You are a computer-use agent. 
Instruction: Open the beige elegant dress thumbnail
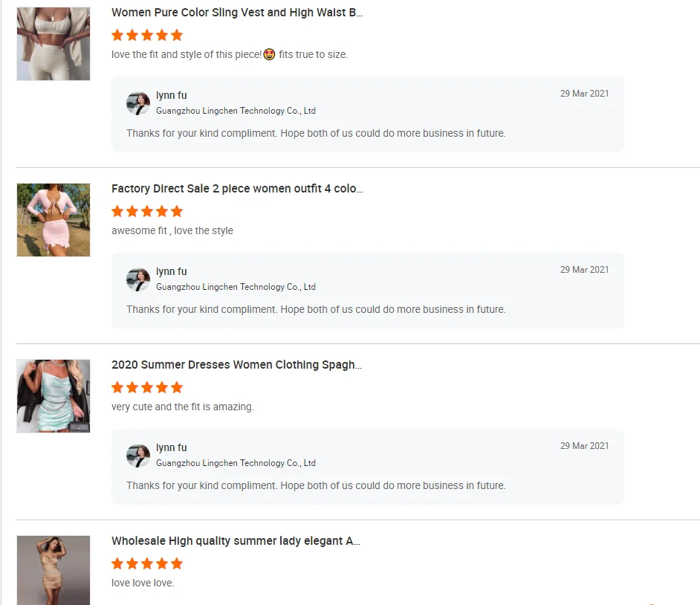[54, 569]
